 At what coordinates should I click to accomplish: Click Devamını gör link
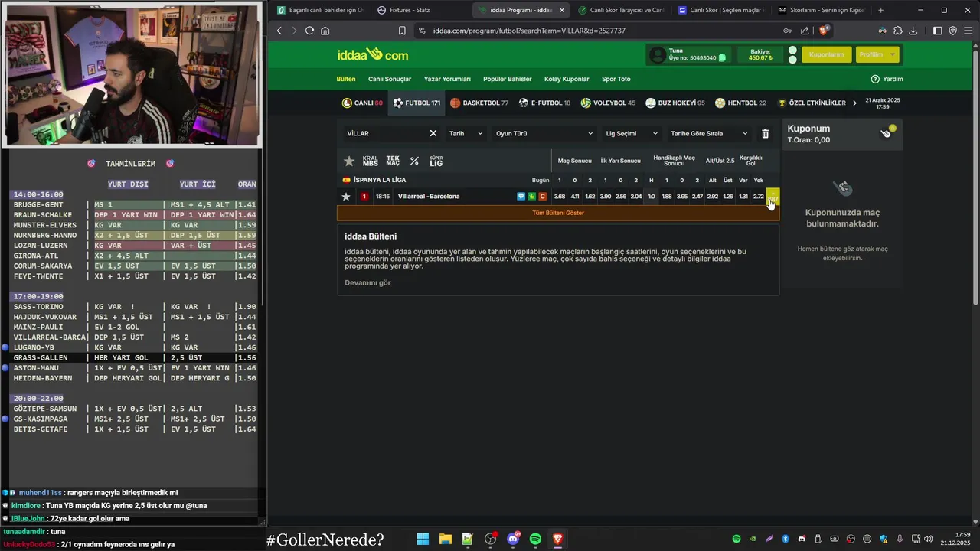[367, 282]
